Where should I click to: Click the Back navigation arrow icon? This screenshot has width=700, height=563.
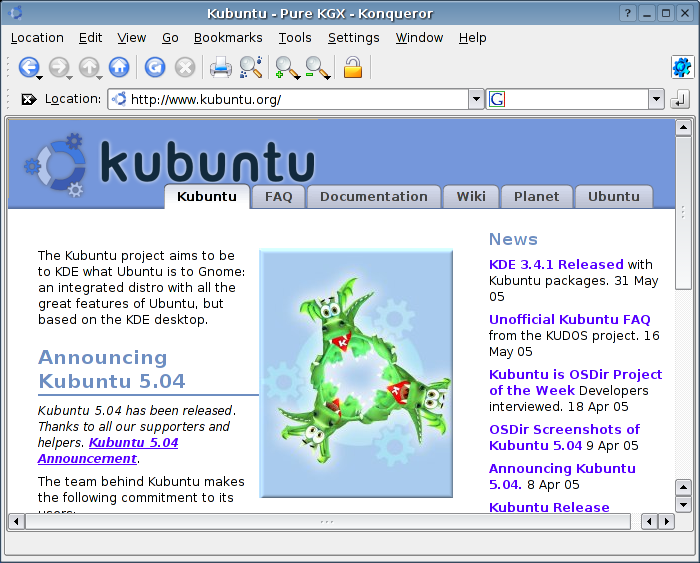click(x=29, y=67)
